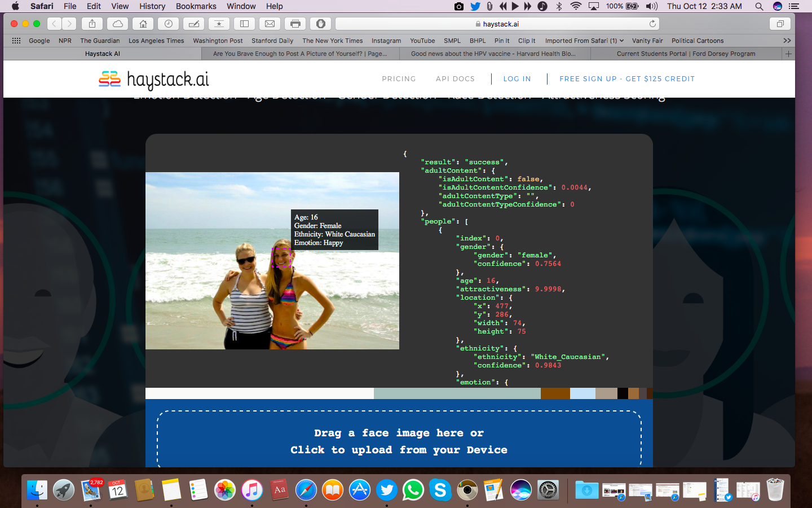Viewport: 812px width, 508px height.
Task: Open the tab overview button
Action: pyautogui.click(x=780, y=24)
